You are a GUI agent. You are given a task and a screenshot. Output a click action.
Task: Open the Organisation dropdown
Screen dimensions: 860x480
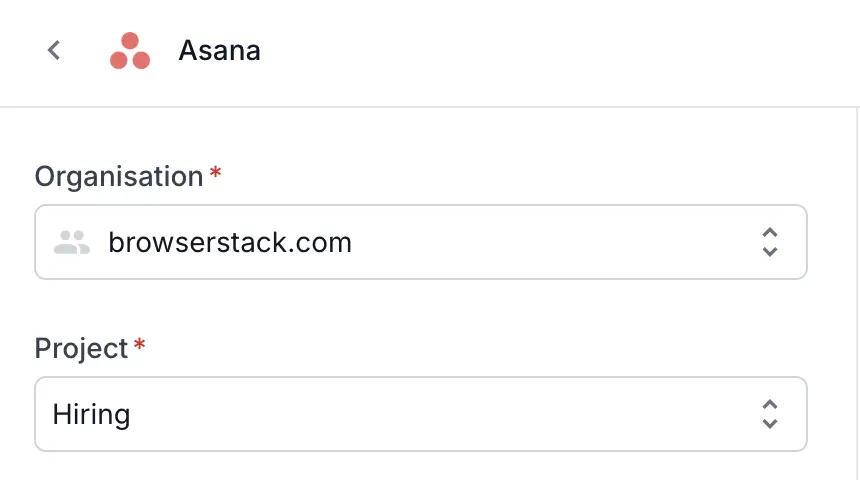pyautogui.click(x=420, y=242)
